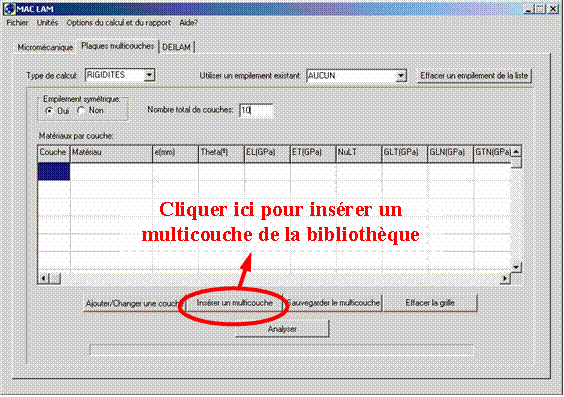Image resolution: width=564 pixels, height=397 pixels.
Task: Click the GLN(GPa) column header
Action: click(450, 154)
